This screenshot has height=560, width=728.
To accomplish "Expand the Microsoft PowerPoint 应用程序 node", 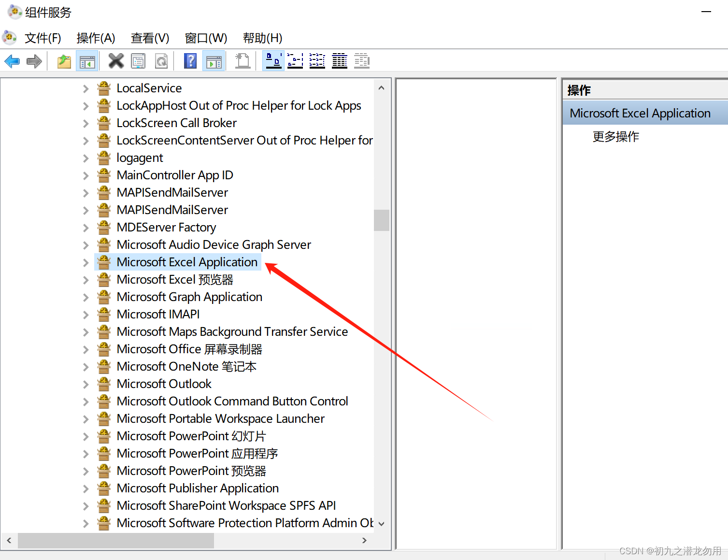I will tap(86, 454).
